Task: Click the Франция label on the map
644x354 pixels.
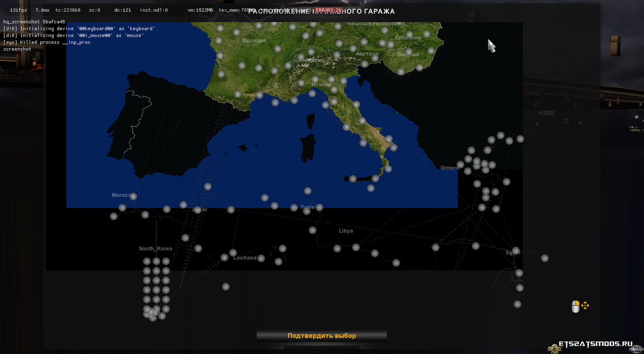Action: click(x=254, y=40)
